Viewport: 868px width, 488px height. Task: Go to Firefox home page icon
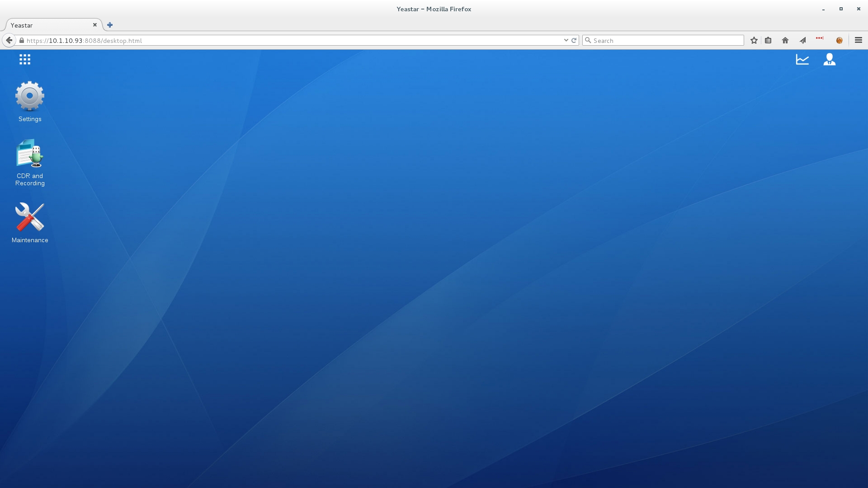(785, 40)
